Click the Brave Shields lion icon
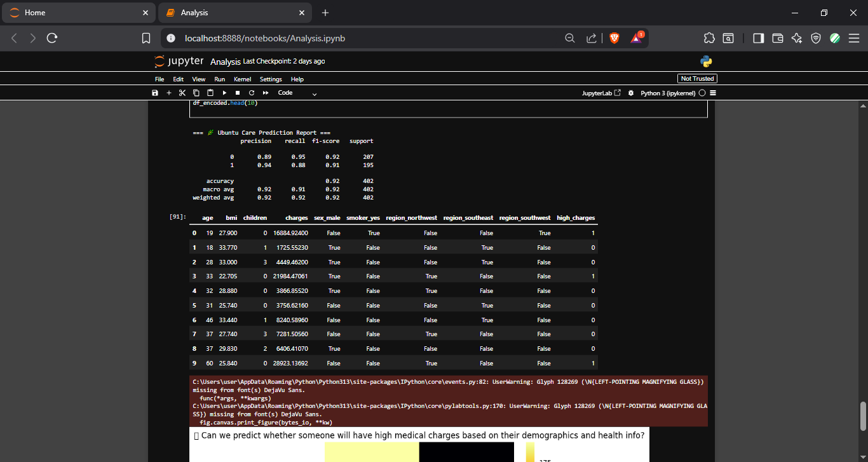 point(614,38)
